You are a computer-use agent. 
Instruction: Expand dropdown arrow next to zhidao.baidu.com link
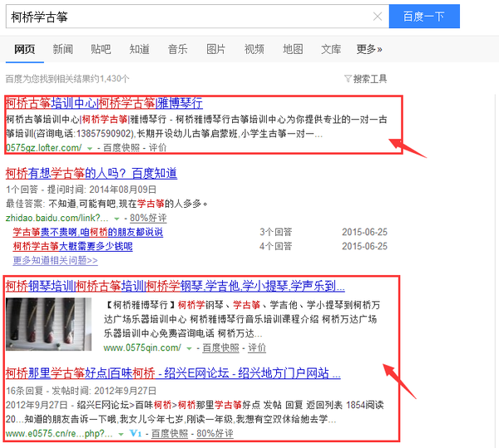(116, 219)
